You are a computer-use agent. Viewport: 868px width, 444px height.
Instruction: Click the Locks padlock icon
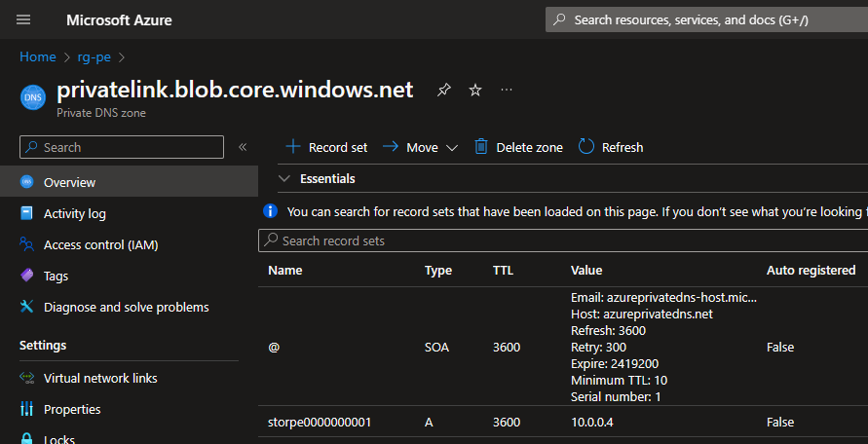26,438
